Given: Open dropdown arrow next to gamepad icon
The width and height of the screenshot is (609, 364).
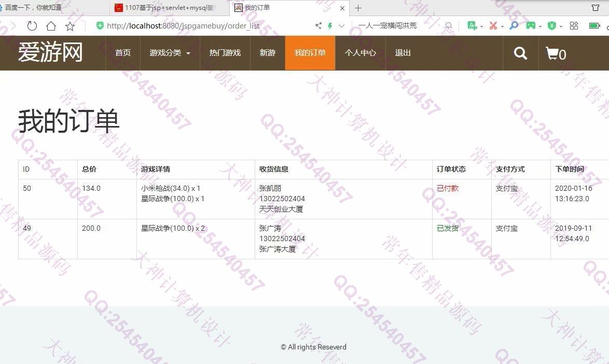Looking at the screenshot, I should coord(540,27).
